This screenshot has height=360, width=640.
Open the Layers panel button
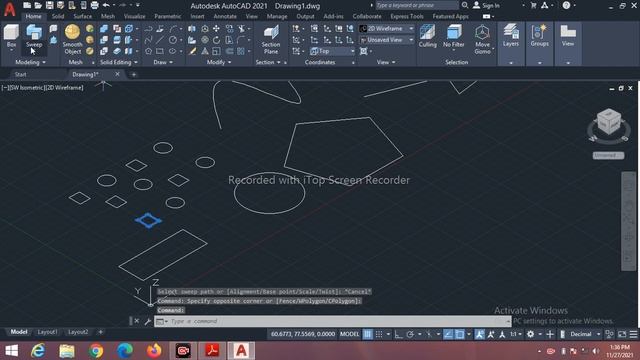511,36
